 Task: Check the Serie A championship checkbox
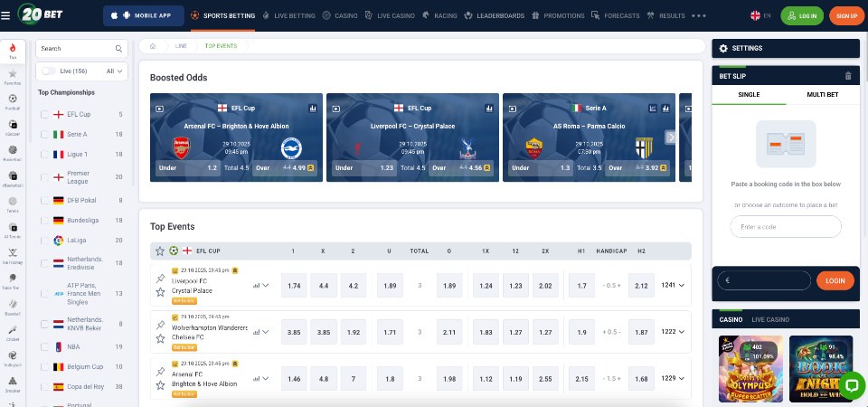tap(45, 134)
